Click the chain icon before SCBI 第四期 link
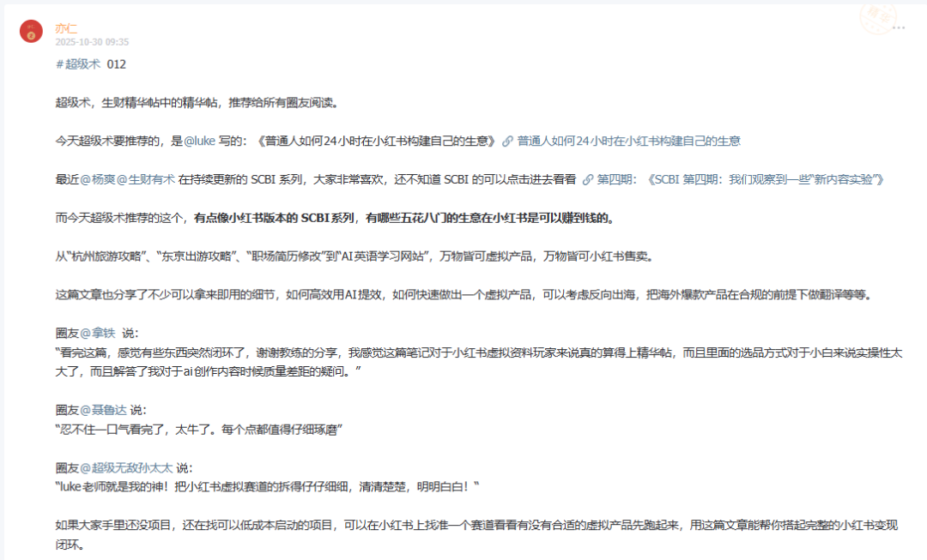The width and height of the screenshot is (927, 560). pyautogui.click(x=589, y=180)
